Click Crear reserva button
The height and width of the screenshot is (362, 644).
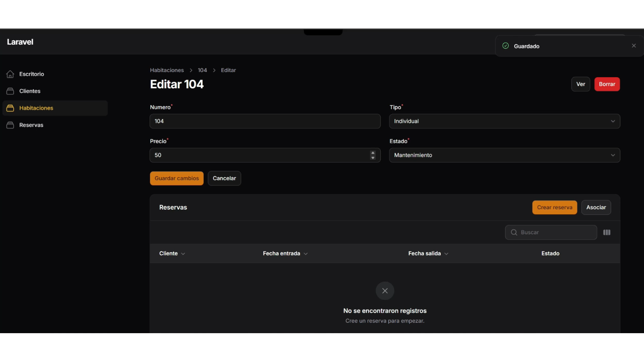pyautogui.click(x=554, y=207)
